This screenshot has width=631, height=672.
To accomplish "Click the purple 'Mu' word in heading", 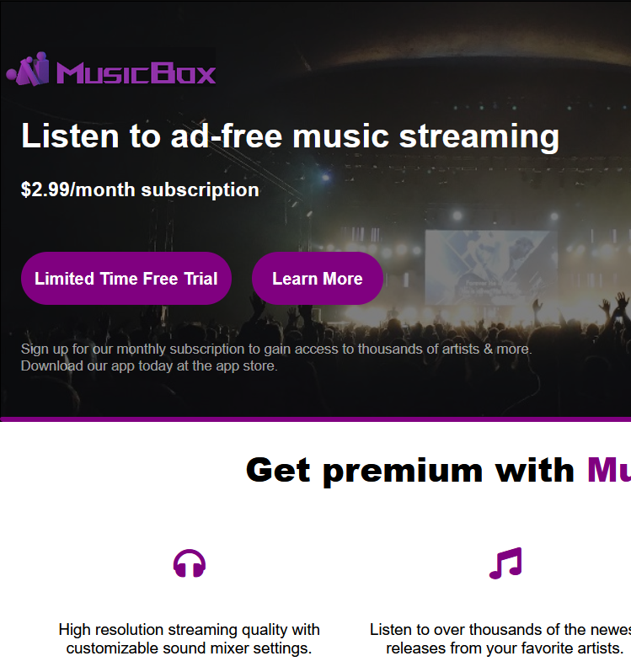I will coord(609,470).
